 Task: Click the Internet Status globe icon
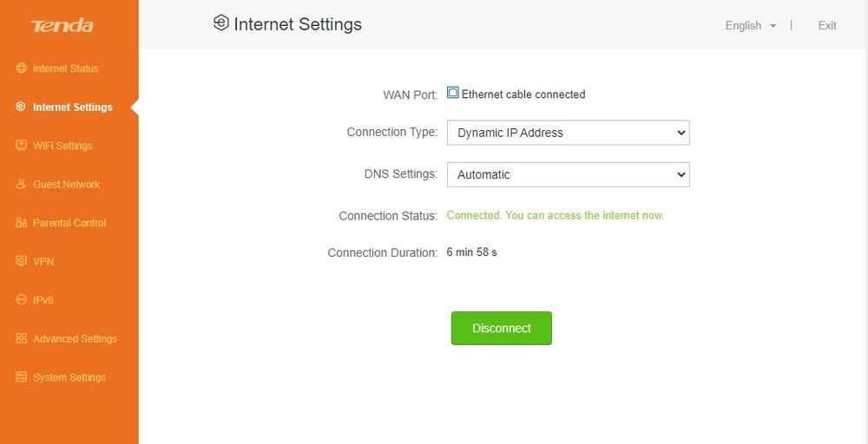pyautogui.click(x=22, y=69)
